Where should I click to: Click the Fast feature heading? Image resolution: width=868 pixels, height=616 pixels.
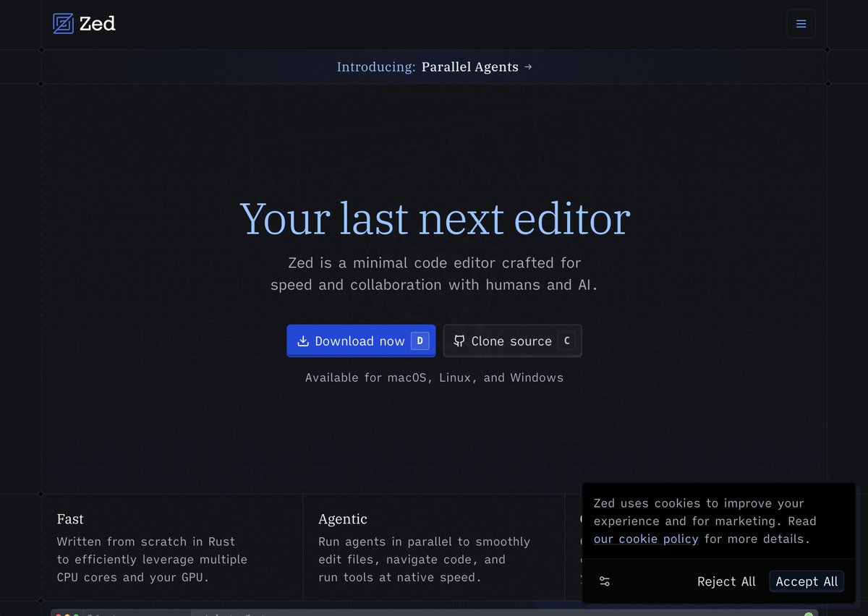coord(70,519)
